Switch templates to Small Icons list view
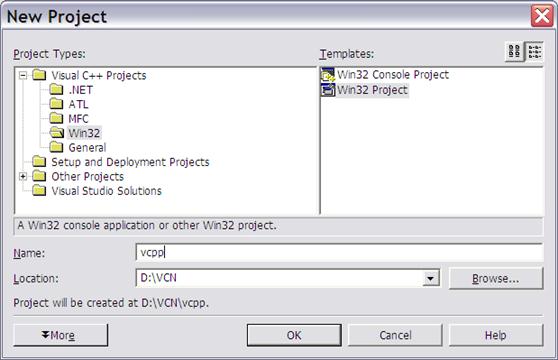 point(535,52)
